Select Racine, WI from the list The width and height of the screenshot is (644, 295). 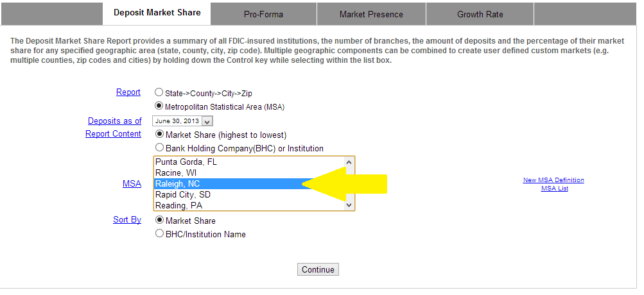tap(177, 173)
